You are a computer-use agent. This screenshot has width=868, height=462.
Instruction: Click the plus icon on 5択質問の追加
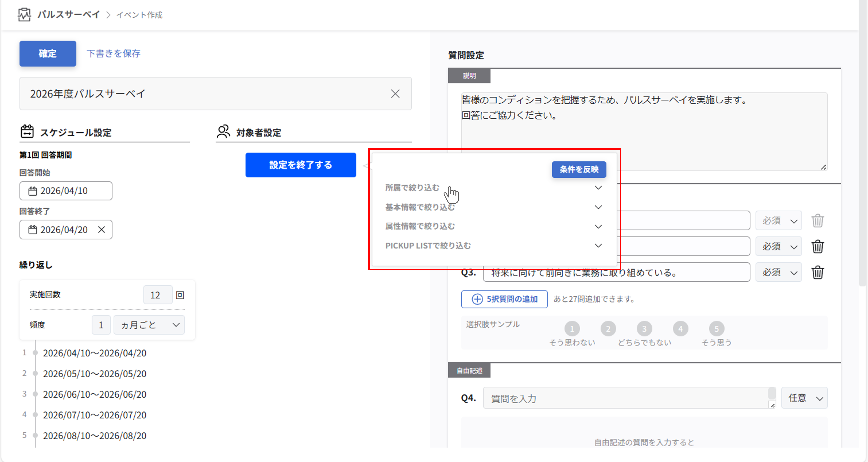pyautogui.click(x=477, y=299)
